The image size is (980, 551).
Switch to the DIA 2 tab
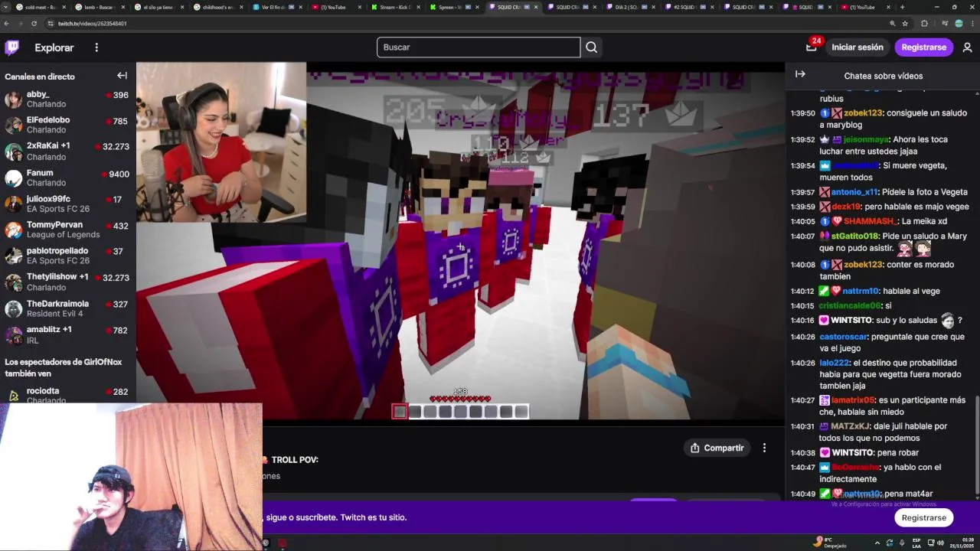pos(632,7)
